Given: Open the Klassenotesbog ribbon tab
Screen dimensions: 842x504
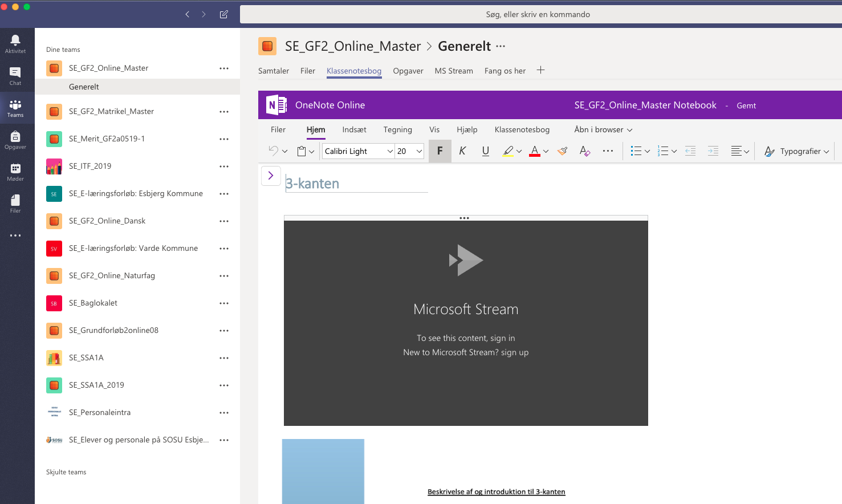Looking at the screenshot, I should (522, 129).
